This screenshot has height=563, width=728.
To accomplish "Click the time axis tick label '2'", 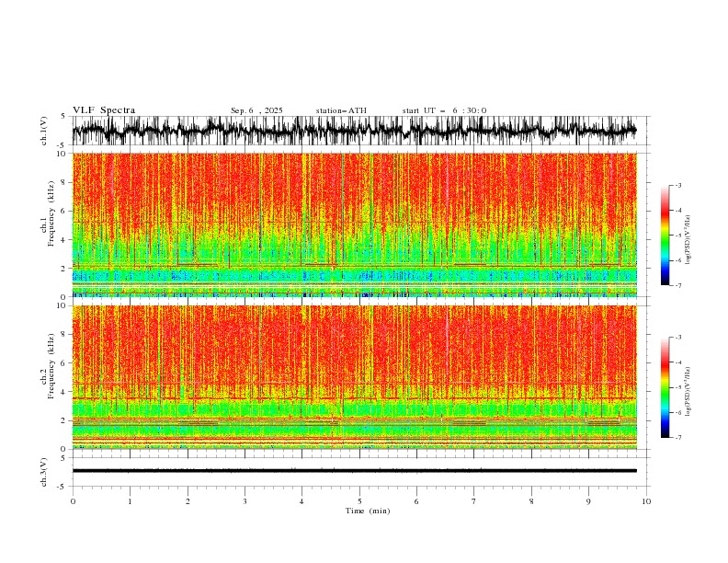I will click(x=188, y=501).
